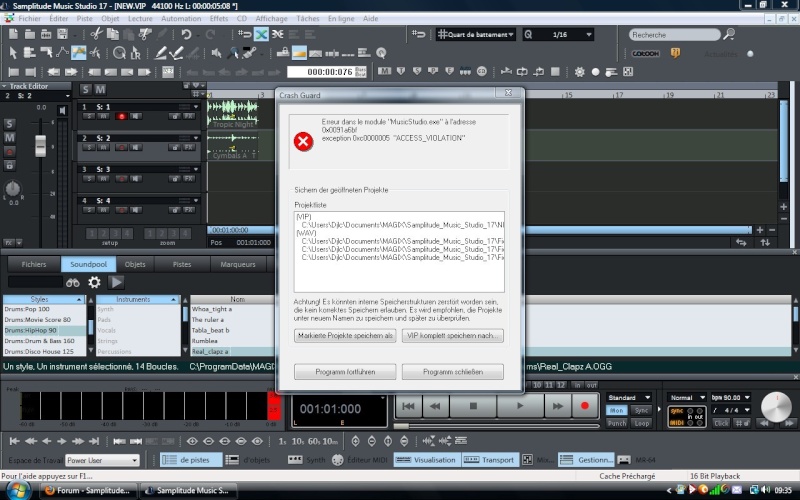This screenshot has height=500, width=800.
Task: Open the Effets menu
Action: [x=219, y=18]
